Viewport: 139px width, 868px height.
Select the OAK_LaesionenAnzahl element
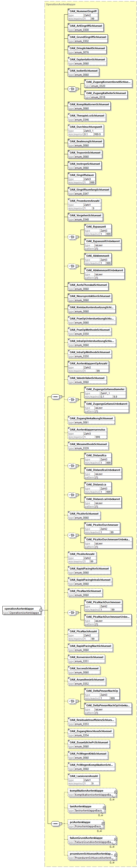(x=83, y=780)
